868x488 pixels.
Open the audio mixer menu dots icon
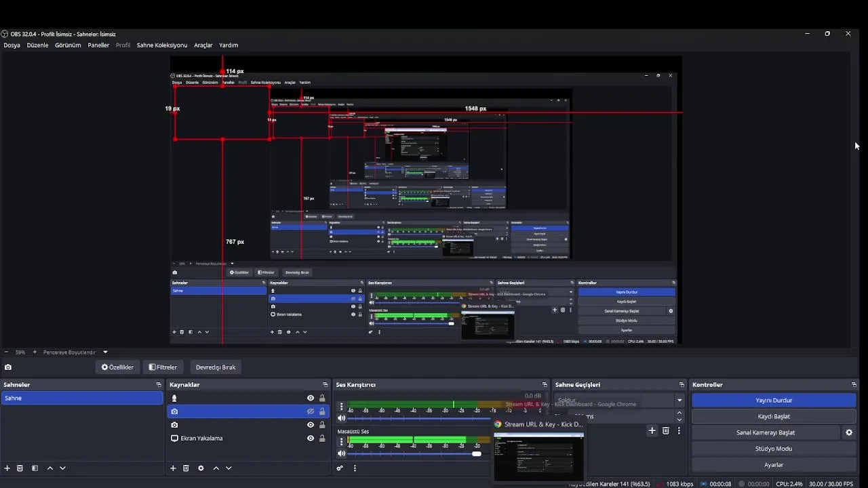[355, 468]
